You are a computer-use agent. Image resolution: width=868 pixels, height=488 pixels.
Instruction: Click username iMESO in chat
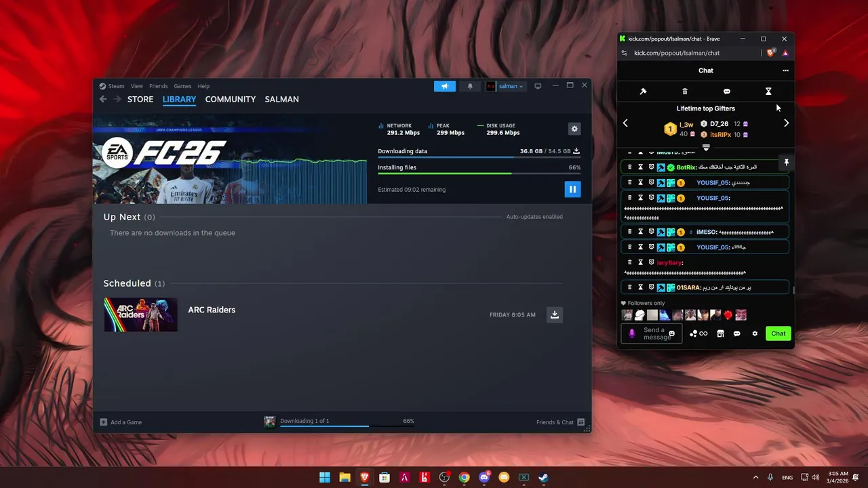tap(707, 232)
